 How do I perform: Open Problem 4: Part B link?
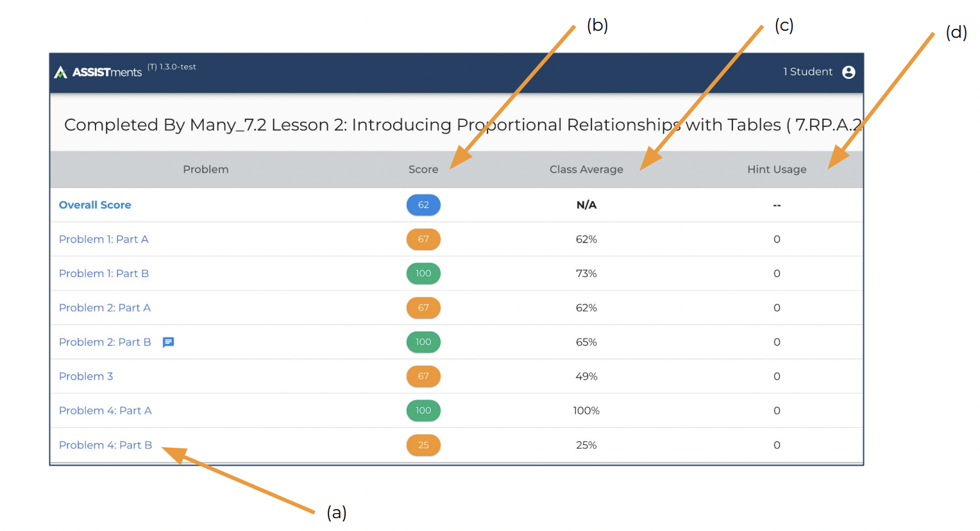tap(105, 445)
